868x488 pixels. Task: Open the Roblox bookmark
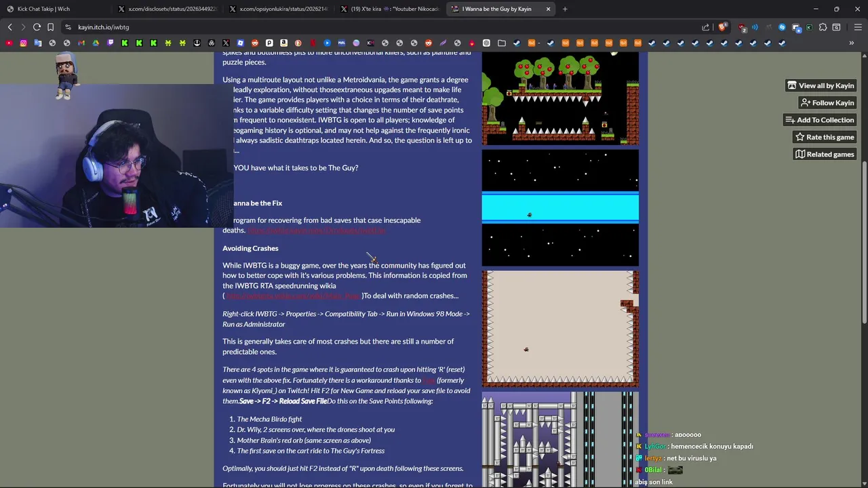point(240,43)
